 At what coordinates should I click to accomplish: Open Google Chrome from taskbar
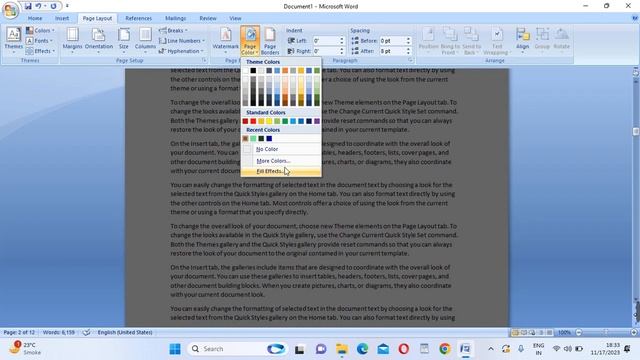click(x=444, y=349)
